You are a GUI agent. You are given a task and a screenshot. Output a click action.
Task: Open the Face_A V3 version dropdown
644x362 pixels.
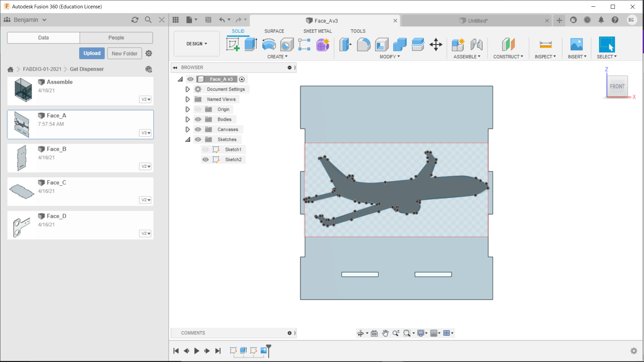[145, 133]
